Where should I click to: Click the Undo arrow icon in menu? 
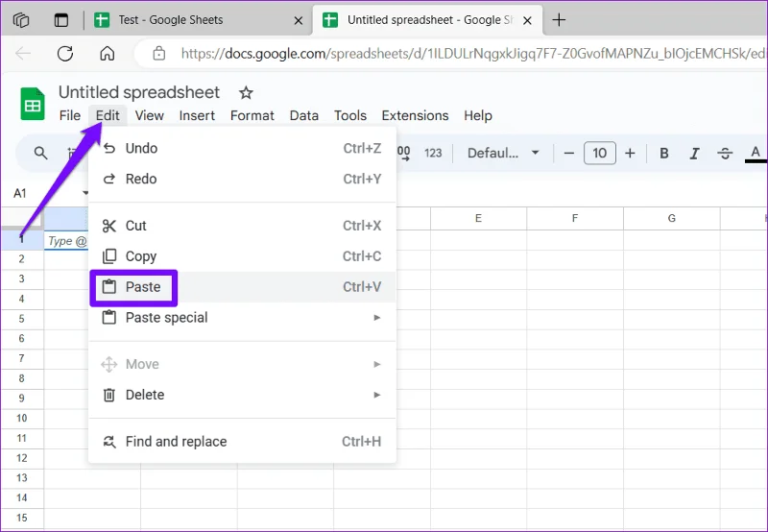[109, 149]
